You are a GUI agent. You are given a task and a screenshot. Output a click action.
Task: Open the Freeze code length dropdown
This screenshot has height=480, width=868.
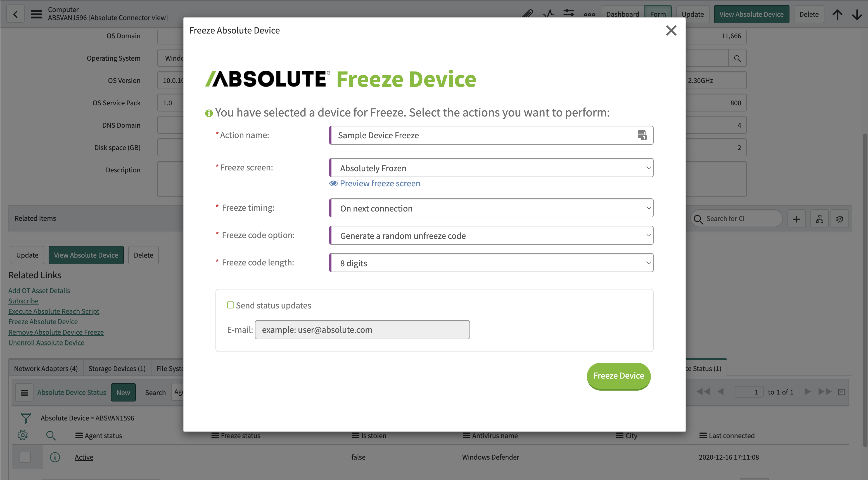pyautogui.click(x=491, y=263)
